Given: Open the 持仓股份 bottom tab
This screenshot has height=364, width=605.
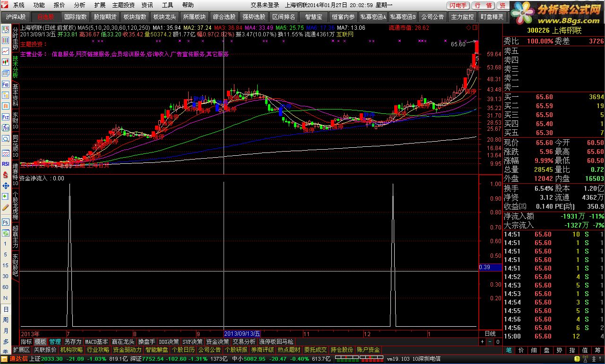Looking at the screenshot, I should pos(342,350).
